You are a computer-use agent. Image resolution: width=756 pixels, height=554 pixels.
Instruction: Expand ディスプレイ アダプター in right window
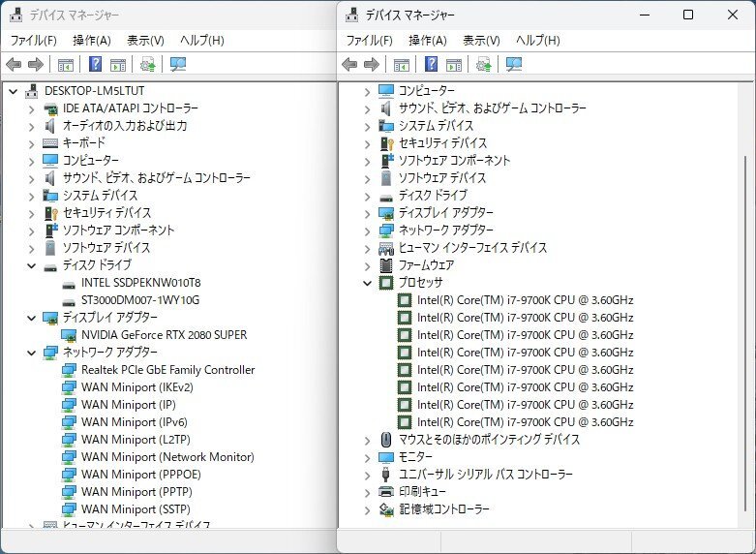[x=368, y=214]
